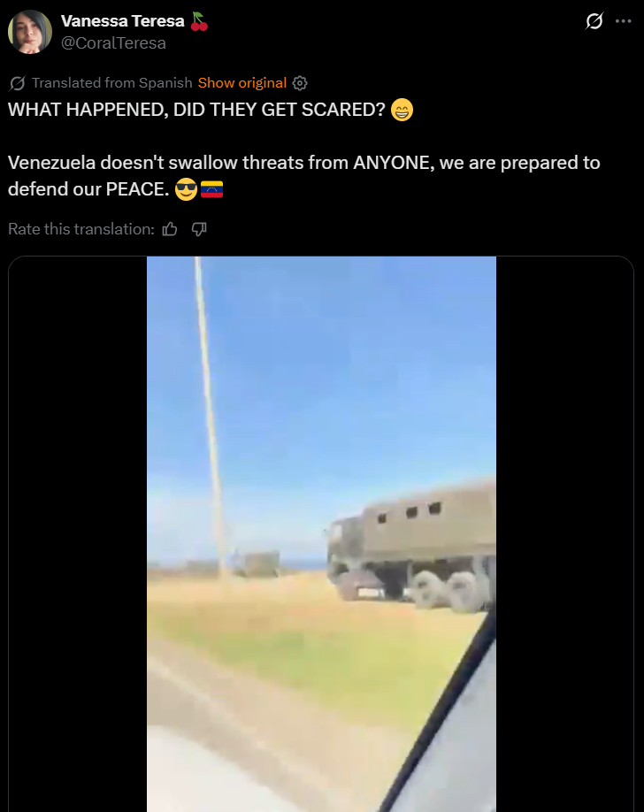
Task: Click the Translated from Spanish label
Action: coord(112,83)
